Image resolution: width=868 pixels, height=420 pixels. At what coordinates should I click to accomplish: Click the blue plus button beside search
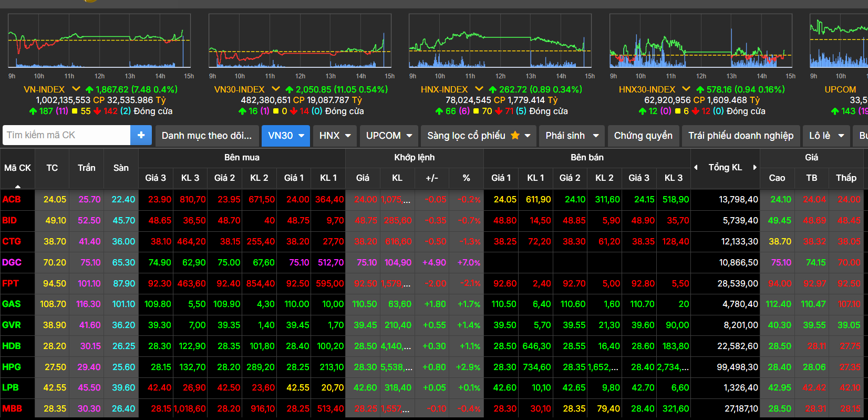[x=141, y=135]
